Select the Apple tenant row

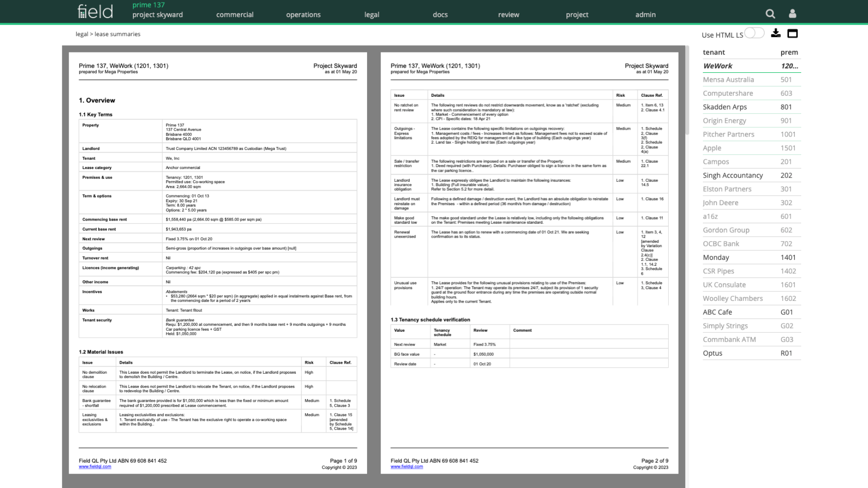coord(751,148)
